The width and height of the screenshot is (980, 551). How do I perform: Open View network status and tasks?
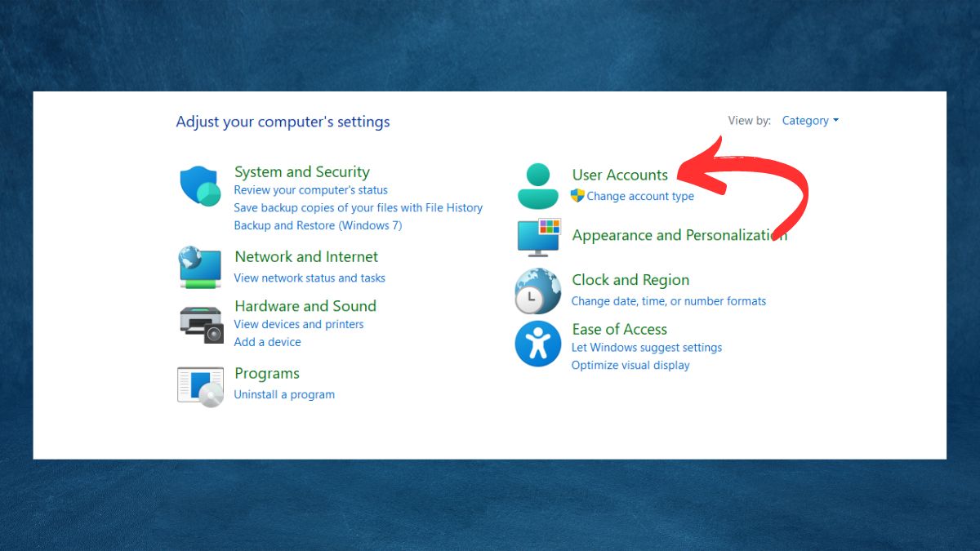pos(310,278)
